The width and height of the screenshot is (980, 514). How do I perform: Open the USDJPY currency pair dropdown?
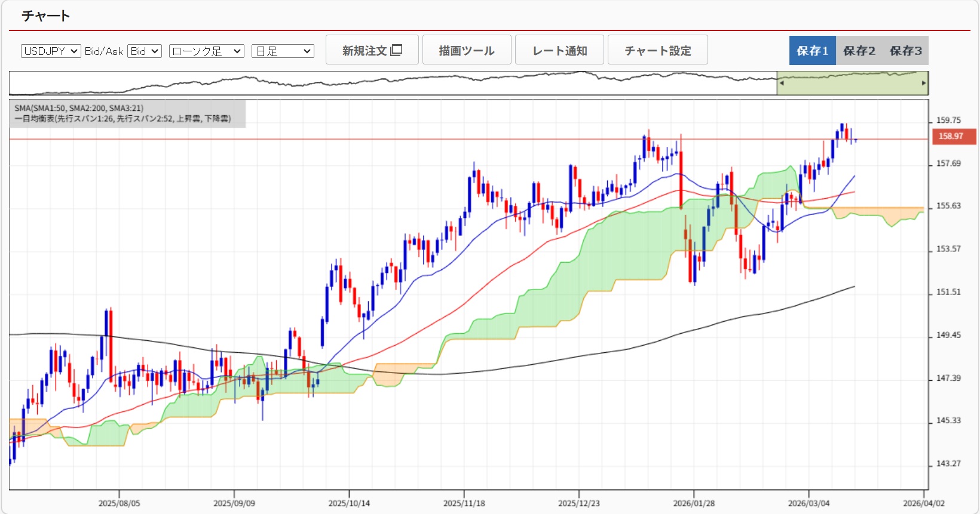point(51,51)
